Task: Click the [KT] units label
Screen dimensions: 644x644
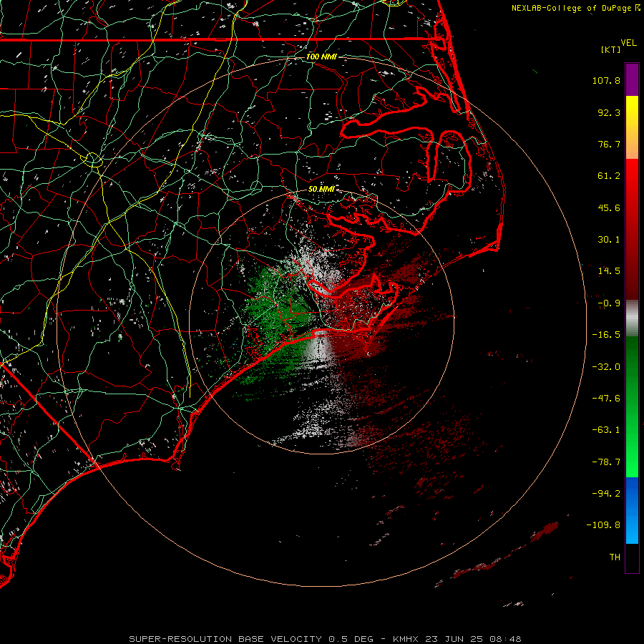Action: [611, 49]
